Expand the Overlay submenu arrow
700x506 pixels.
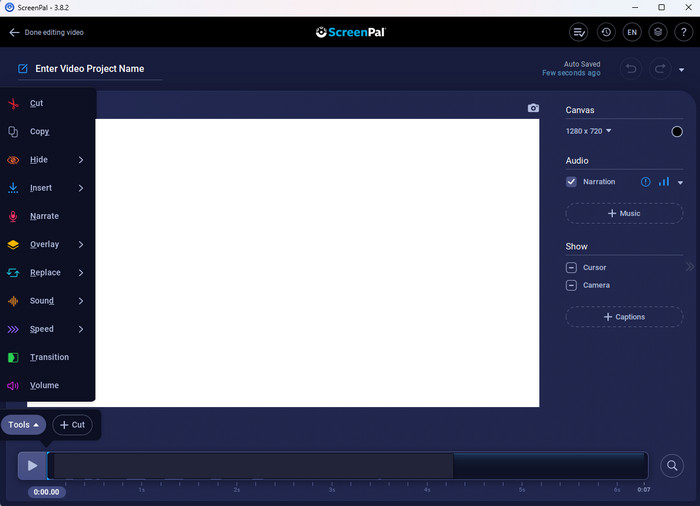coord(81,245)
